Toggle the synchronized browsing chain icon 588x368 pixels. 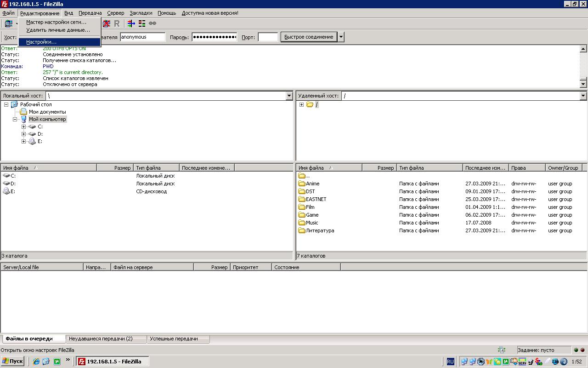tap(153, 23)
